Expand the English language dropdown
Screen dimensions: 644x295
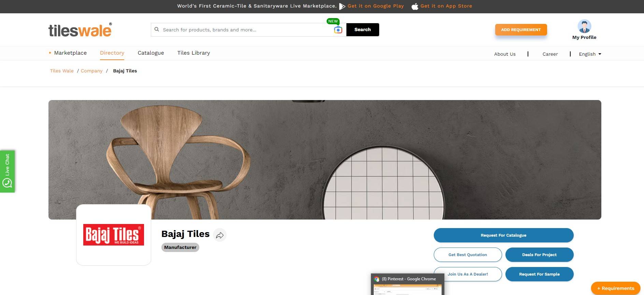pos(590,54)
